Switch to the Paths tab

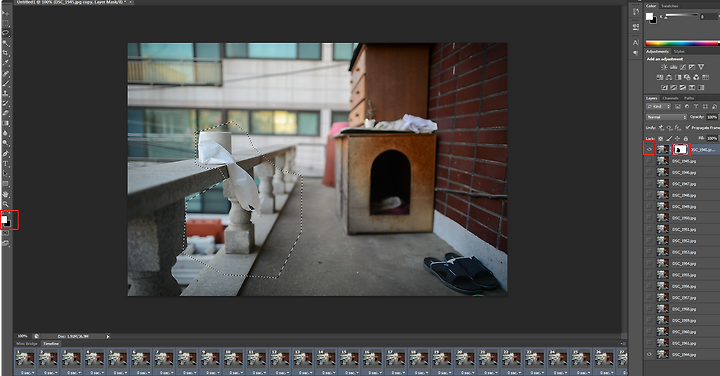click(689, 98)
